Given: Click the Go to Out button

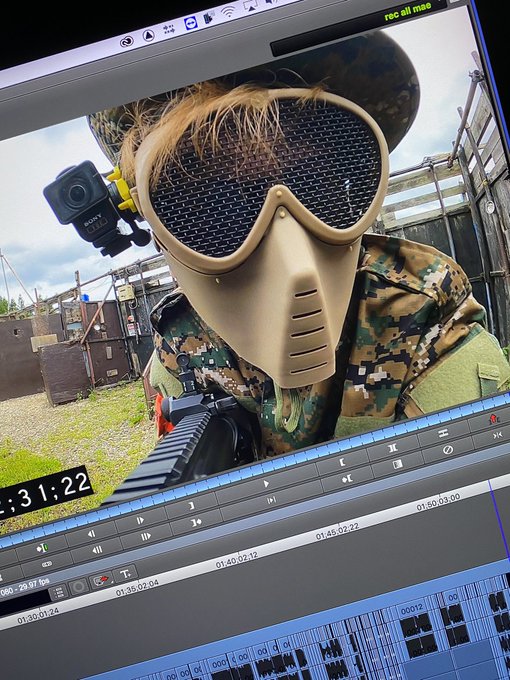Looking at the screenshot, I should pos(196,522).
